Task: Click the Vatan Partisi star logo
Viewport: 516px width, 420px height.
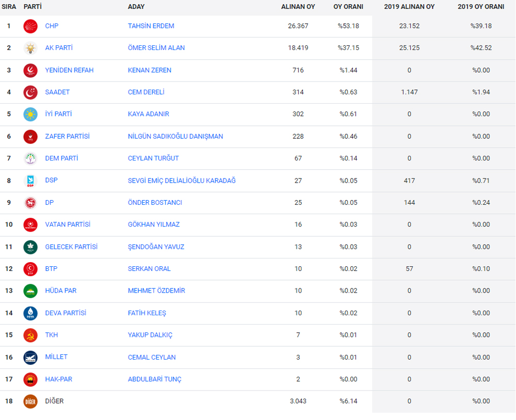Action: click(x=30, y=225)
